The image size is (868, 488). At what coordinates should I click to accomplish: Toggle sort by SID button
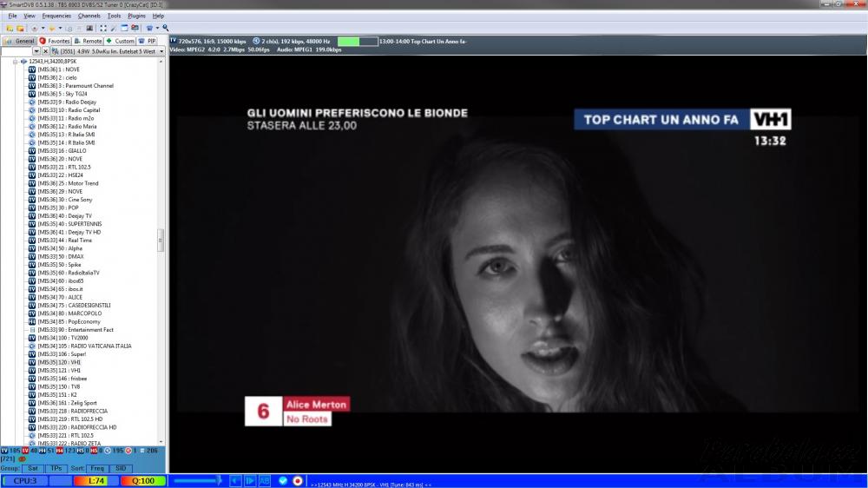121,469
